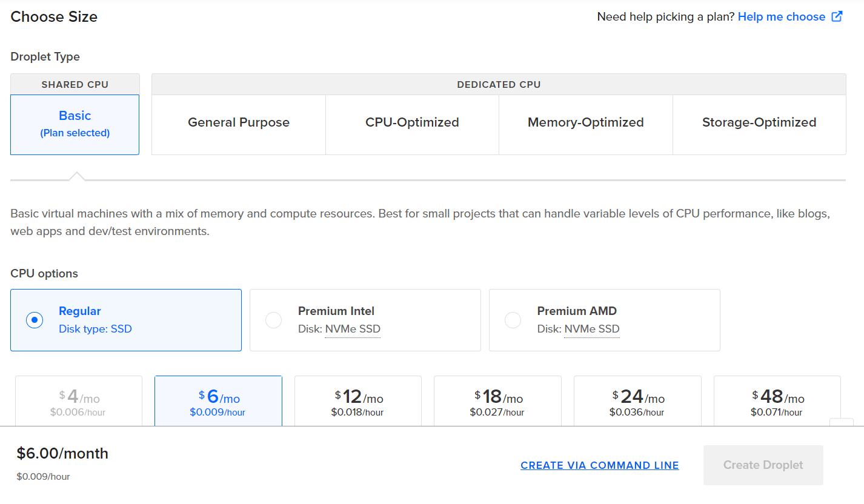Switch to the Basic shared CPU plan
Viewport: 864px width, 504px height.
coord(75,124)
